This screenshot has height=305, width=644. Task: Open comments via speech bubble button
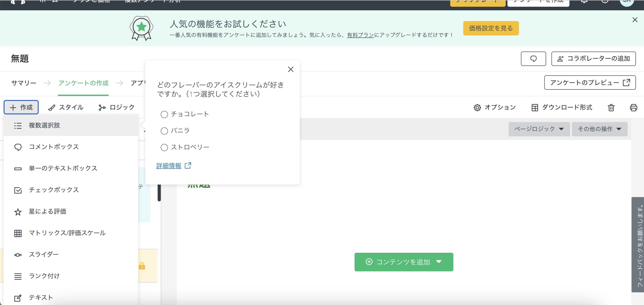533,59
